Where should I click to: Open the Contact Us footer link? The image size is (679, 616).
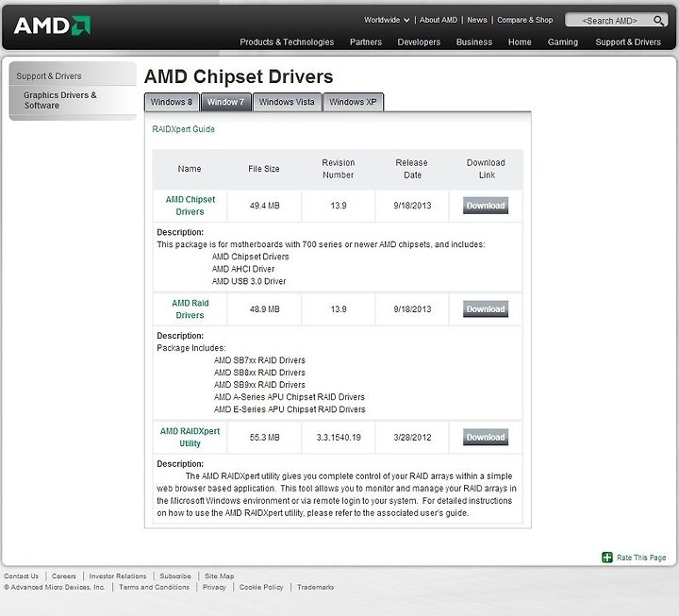21,576
